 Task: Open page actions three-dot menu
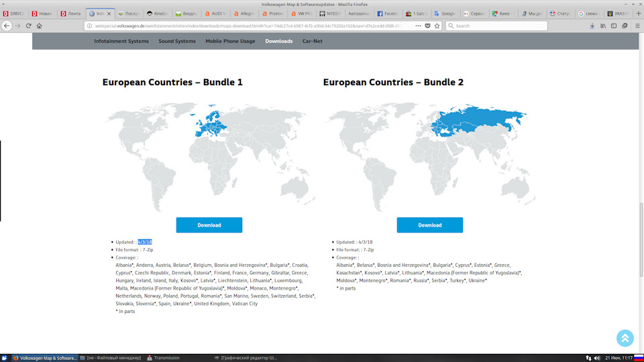tap(418, 26)
